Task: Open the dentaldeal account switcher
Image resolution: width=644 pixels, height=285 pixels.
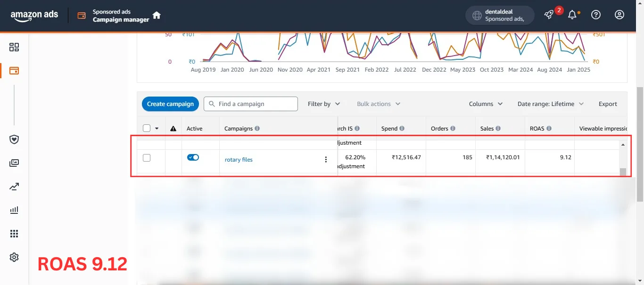Action: (500, 15)
